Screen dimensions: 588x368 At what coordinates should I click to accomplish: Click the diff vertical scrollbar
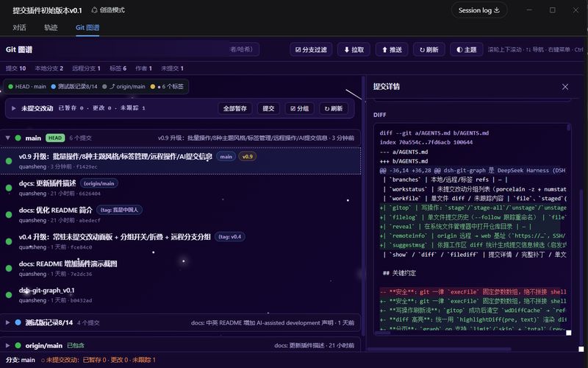[x=568, y=127]
